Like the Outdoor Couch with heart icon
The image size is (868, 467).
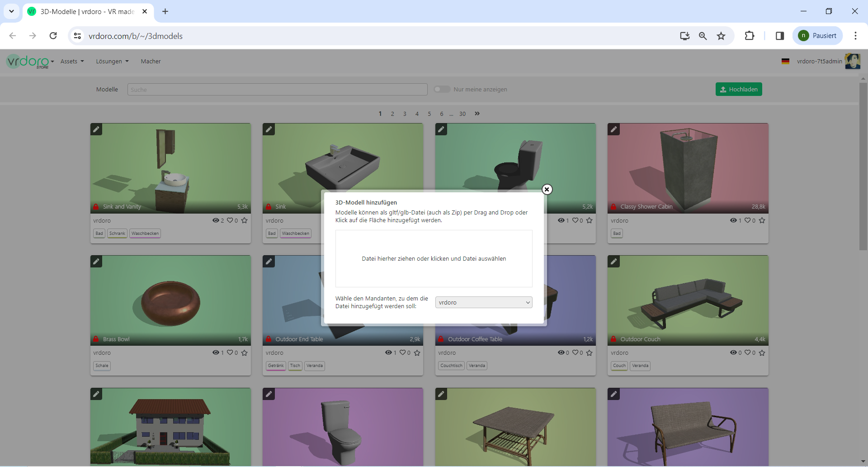click(748, 353)
